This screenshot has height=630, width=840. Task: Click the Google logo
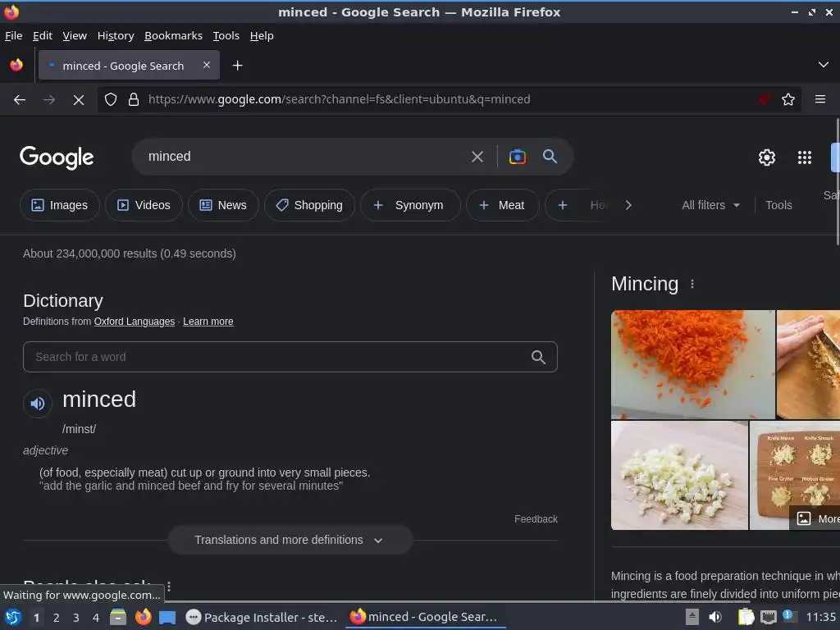pyautogui.click(x=57, y=157)
